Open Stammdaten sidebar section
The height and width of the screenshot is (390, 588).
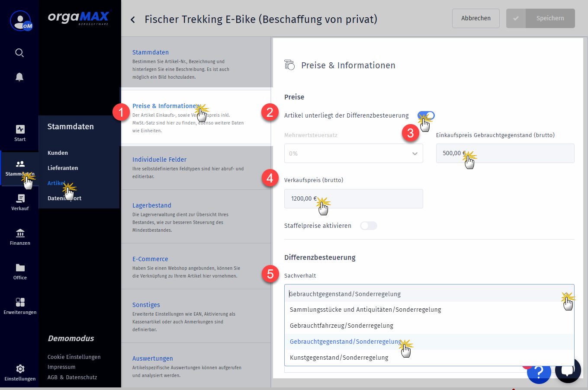(20, 169)
